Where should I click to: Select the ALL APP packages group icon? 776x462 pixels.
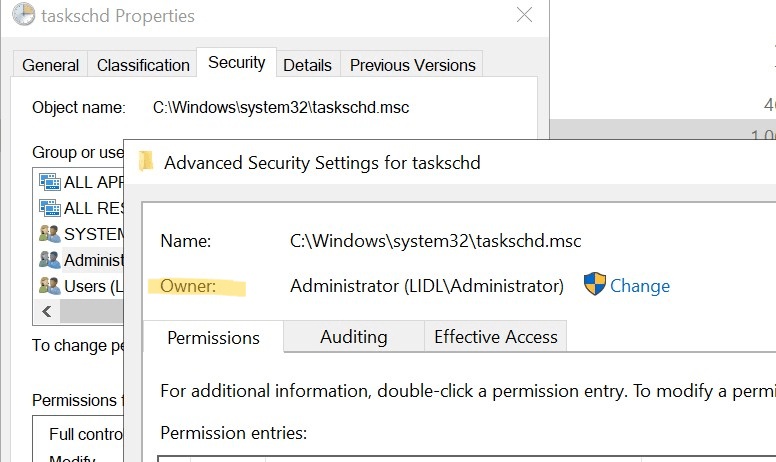click(x=49, y=182)
